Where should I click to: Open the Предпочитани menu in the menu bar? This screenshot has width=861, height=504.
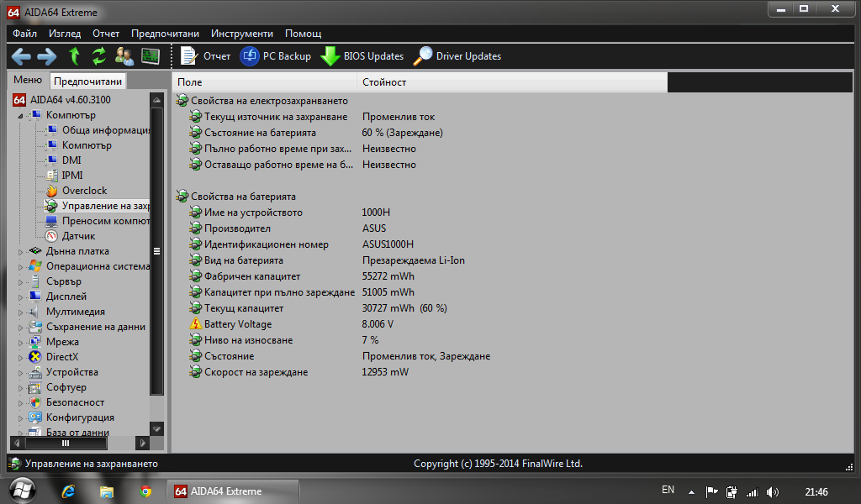166,34
